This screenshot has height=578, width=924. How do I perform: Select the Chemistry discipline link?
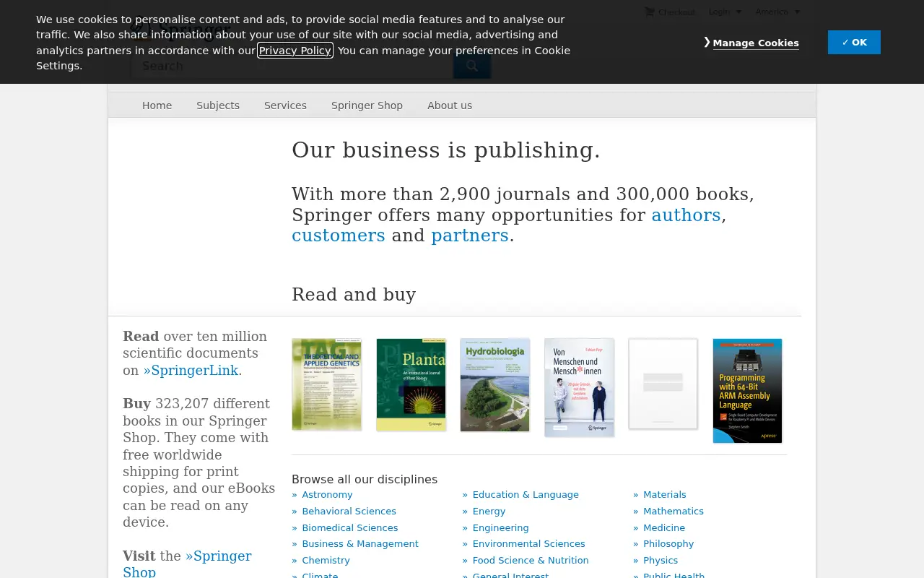click(326, 561)
